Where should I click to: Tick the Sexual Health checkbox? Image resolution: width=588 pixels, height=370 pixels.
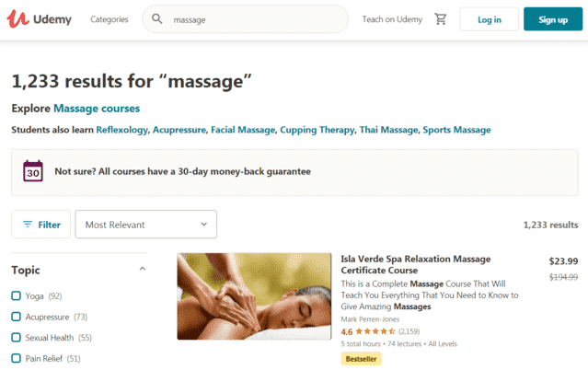coord(17,338)
